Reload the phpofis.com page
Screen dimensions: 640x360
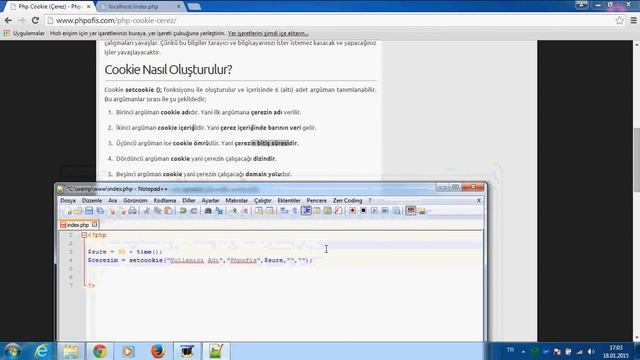(x=35, y=20)
